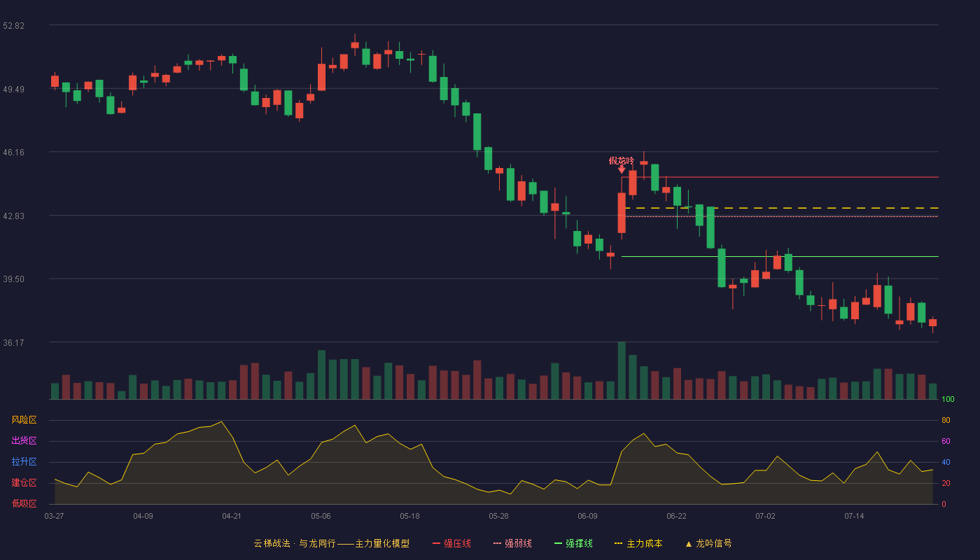
Task: Click the 低吸区 zone label
Action: click(x=24, y=504)
